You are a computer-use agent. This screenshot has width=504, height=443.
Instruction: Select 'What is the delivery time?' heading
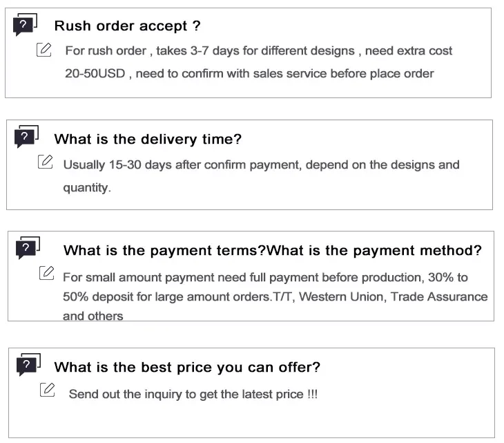pyautogui.click(x=148, y=140)
